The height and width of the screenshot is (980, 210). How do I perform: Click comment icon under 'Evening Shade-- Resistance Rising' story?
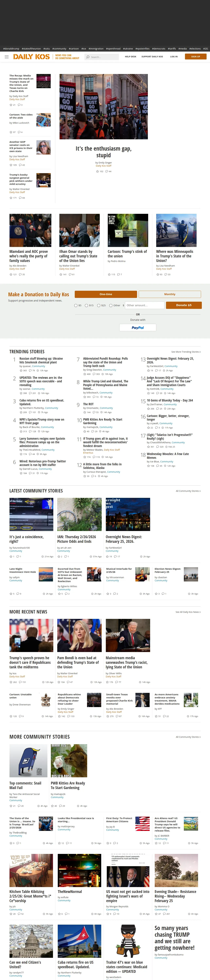(x=164, y=914)
